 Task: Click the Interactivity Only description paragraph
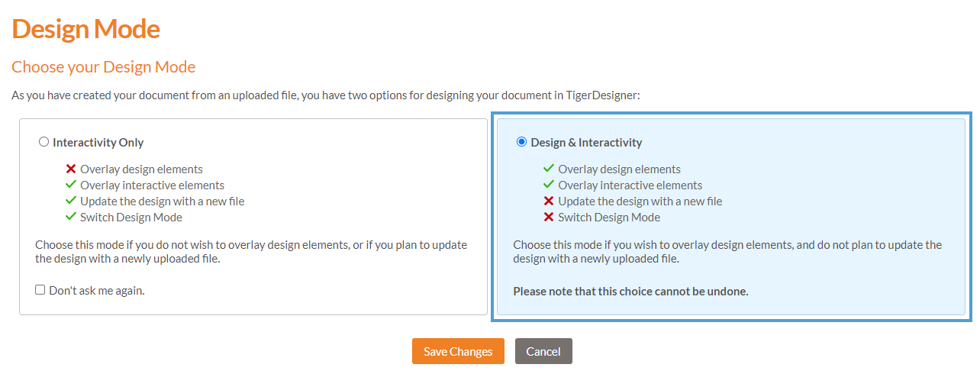(251, 252)
